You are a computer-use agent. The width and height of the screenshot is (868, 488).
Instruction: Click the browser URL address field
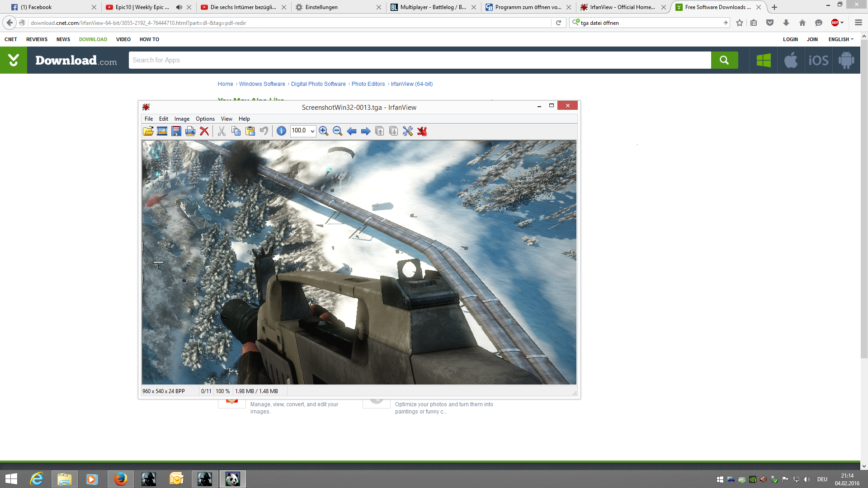(x=289, y=23)
